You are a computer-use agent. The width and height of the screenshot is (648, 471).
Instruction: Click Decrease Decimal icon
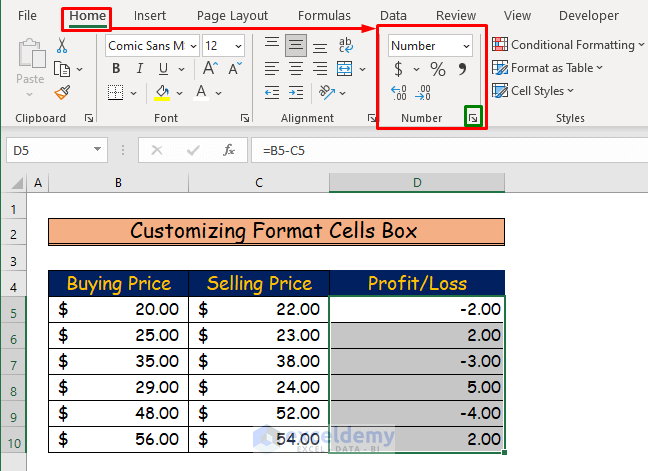coord(423,93)
